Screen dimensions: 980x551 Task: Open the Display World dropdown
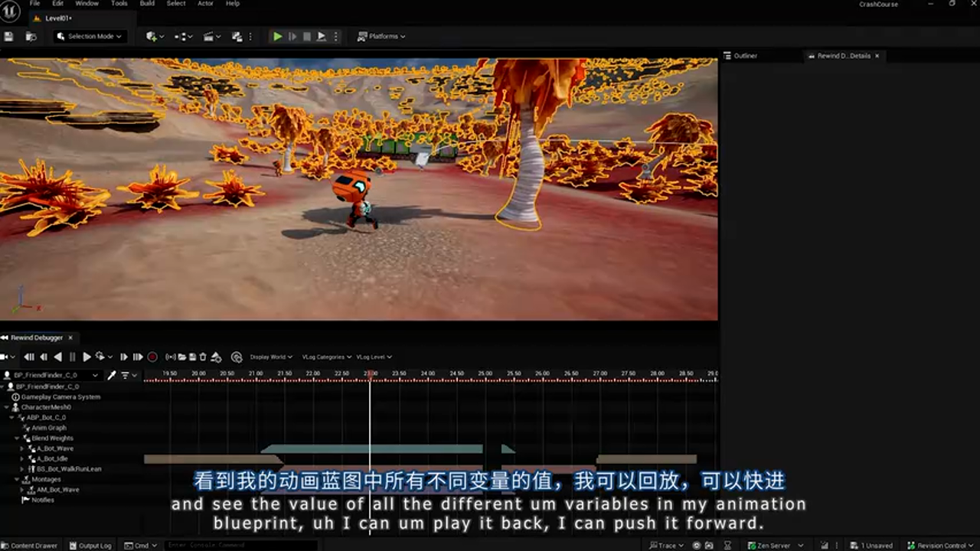(271, 357)
